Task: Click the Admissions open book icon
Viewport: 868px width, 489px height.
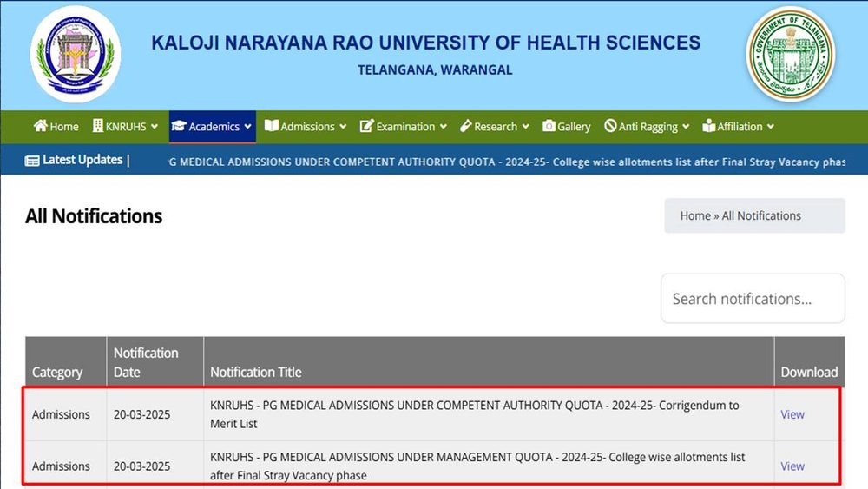Action: coord(272,126)
